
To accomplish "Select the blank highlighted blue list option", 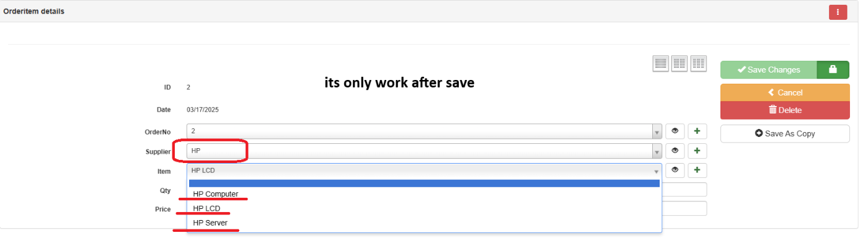I will coord(424,183).
